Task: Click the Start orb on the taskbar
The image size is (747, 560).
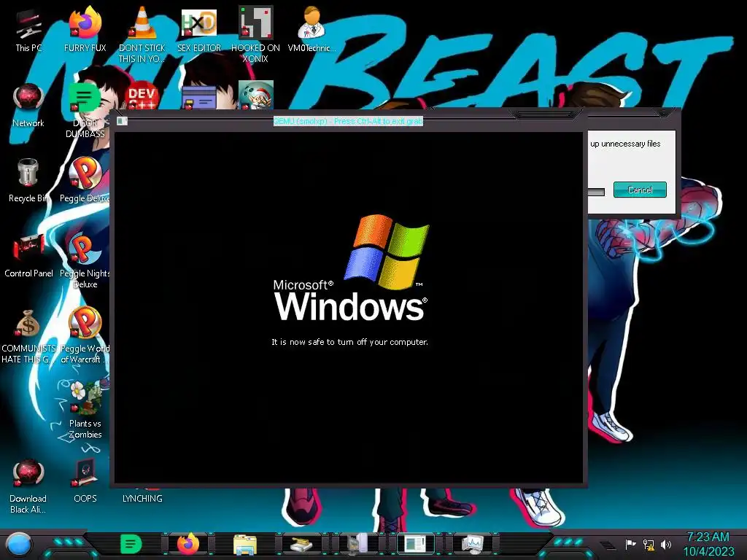Action: click(x=19, y=544)
